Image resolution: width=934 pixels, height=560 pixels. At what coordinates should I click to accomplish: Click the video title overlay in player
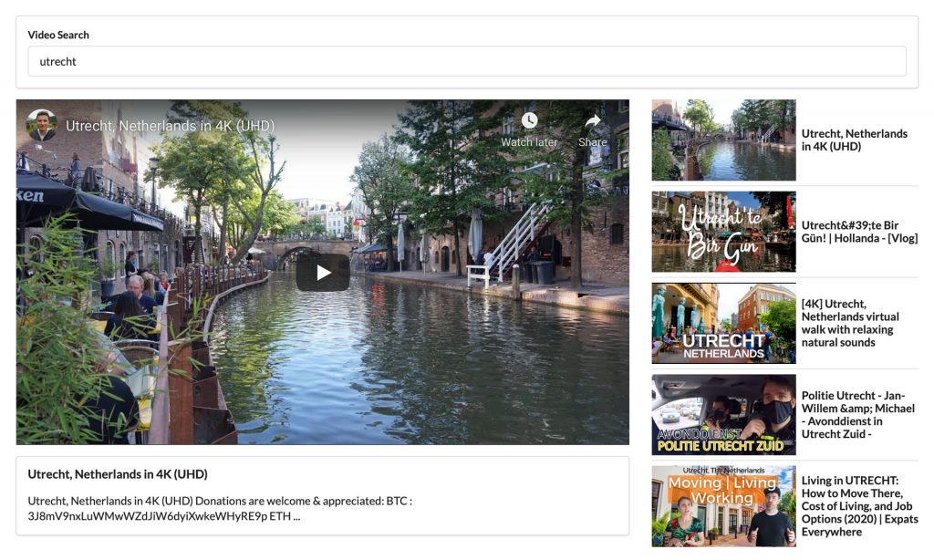click(x=170, y=126)
